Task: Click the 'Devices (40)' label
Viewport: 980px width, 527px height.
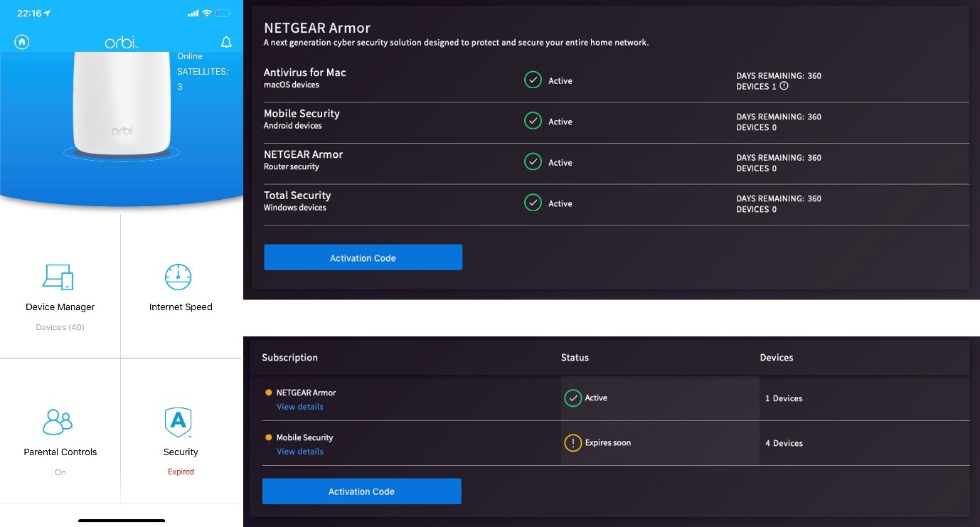Action: (x=60, y=327)
